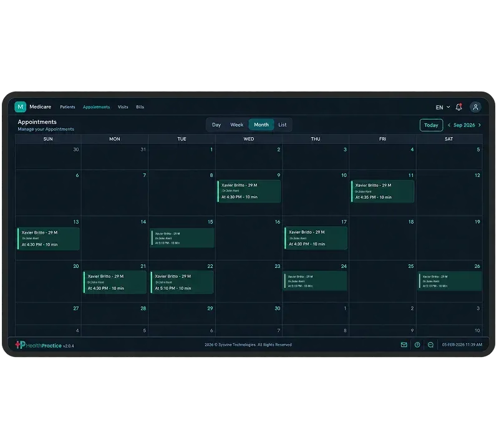Click the green Medicare M logo
The height and width of the screenshot is (448, 499).
[x=21, y=107]
